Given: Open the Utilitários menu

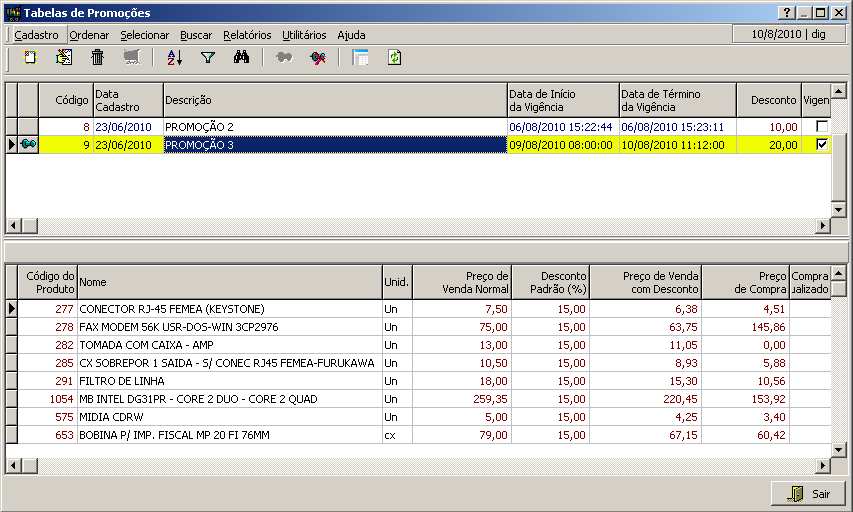Looking at the screenshot, I should click(x=304, y=35).
